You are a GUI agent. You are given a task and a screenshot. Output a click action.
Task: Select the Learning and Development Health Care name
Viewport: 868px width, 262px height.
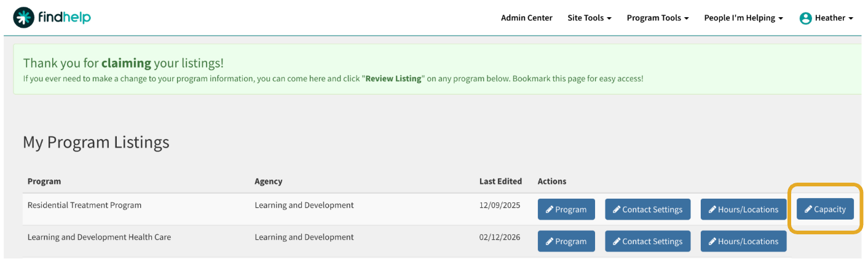click(99, 237)
